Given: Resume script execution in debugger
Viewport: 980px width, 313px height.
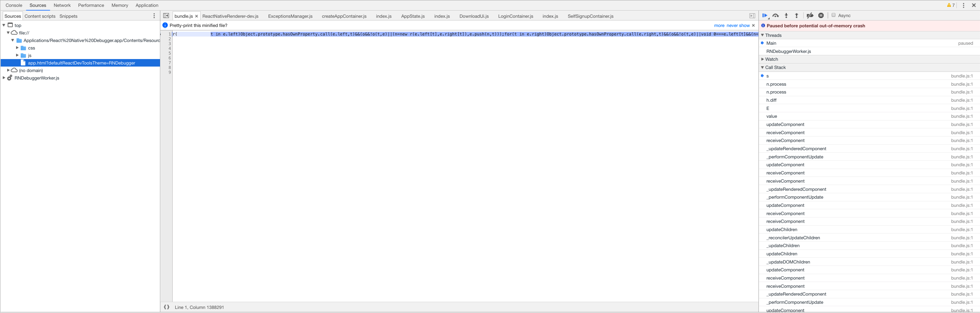Looking at the screenshot, I should [765, 16].
